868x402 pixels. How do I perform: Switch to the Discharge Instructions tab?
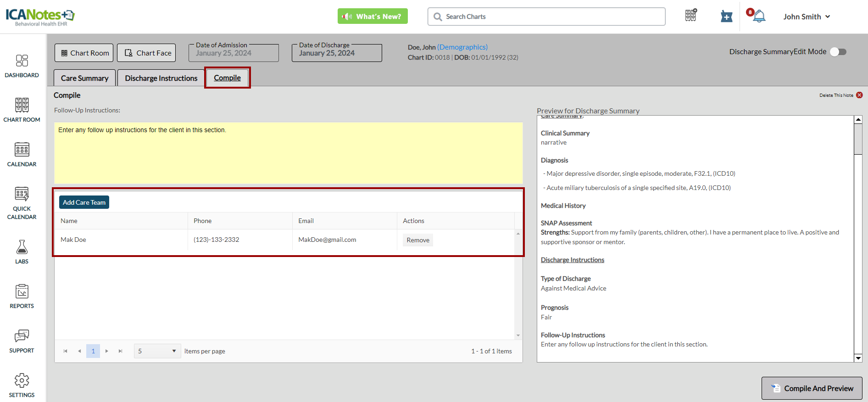click(161, 78)
